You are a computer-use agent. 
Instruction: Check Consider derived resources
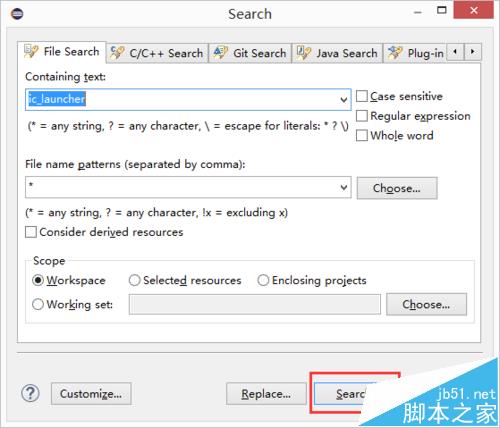pos(31,232)
